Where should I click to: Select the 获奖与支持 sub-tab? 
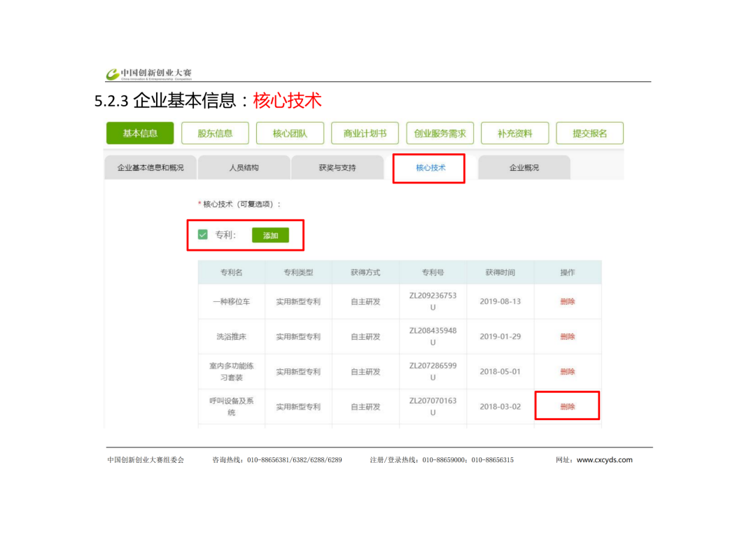click(x=337, y=168)
